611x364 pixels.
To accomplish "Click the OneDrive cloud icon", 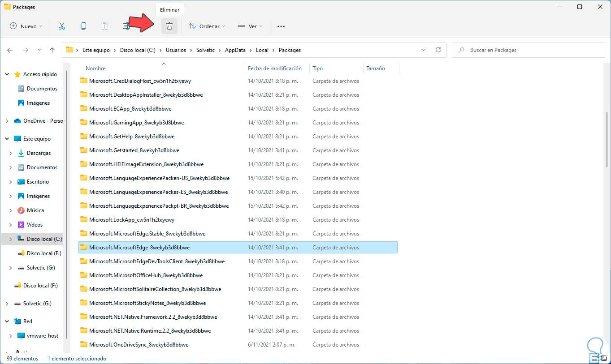I will pos(17,121).
